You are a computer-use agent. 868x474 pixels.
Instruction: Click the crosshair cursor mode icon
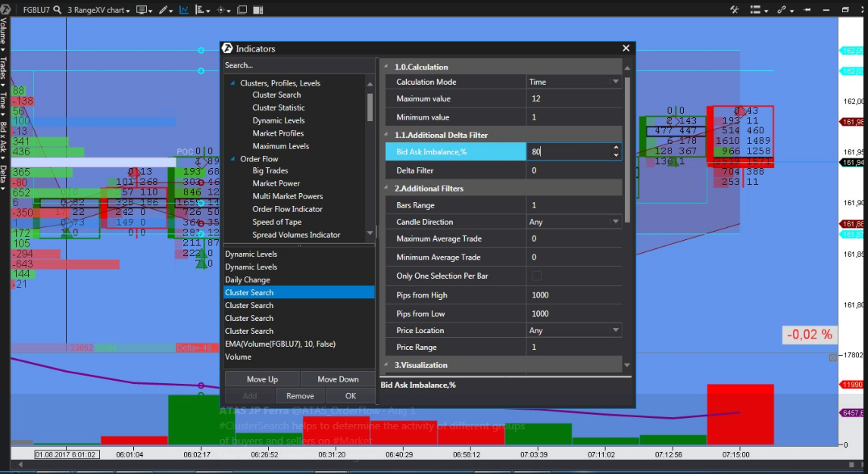(x=223, y=10)
